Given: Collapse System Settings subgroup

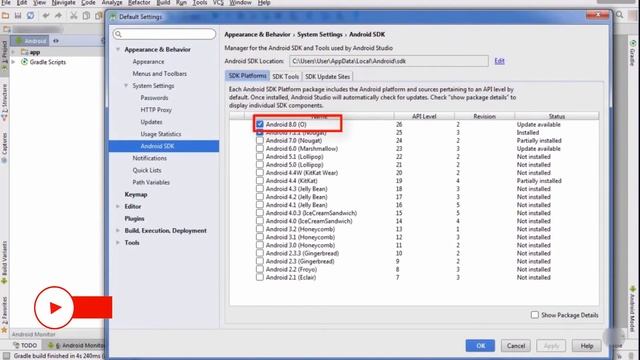Looking at the screenshot, I should (126, 86).
